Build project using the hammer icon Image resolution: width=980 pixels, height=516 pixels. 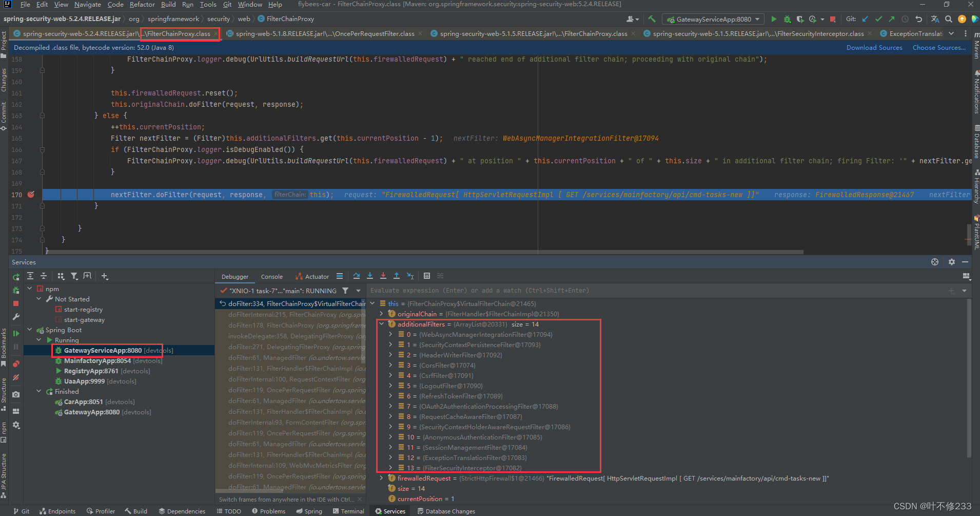652,19
